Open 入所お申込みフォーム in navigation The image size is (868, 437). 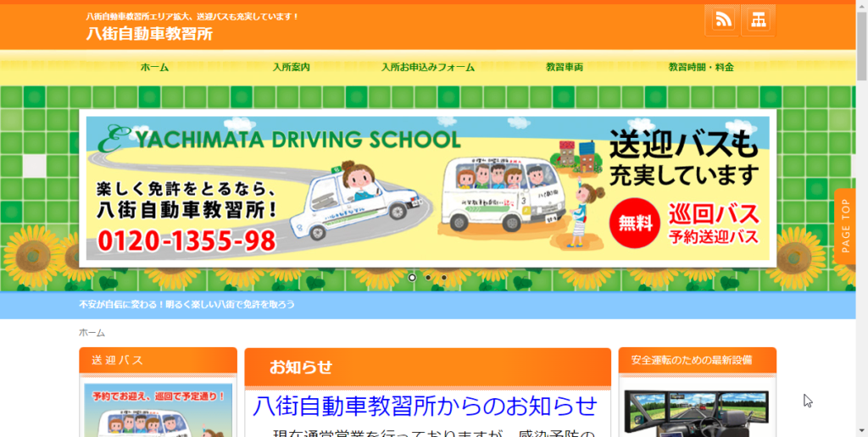click(x=428, y=68)
